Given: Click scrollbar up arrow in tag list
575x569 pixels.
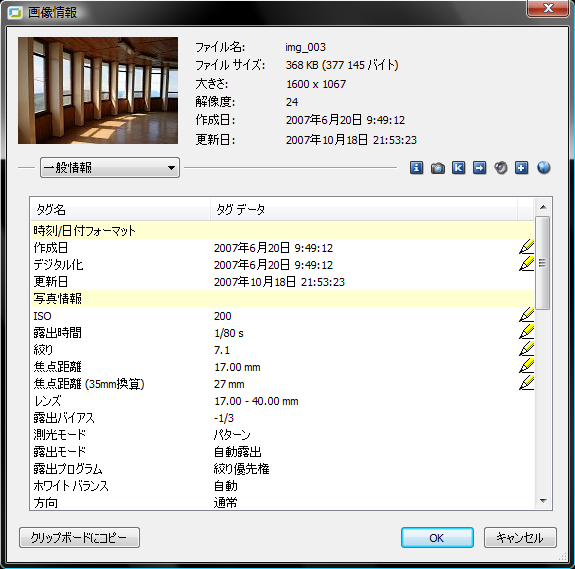Looking at the screenshot, I should [543, 208].
